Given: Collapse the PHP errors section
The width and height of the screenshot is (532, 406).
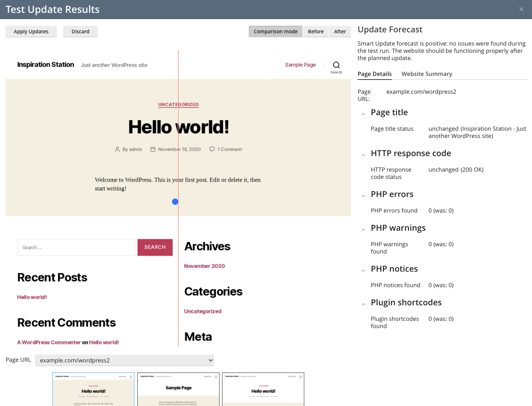Looking at the screenshot, I should (x=363, y=196).
